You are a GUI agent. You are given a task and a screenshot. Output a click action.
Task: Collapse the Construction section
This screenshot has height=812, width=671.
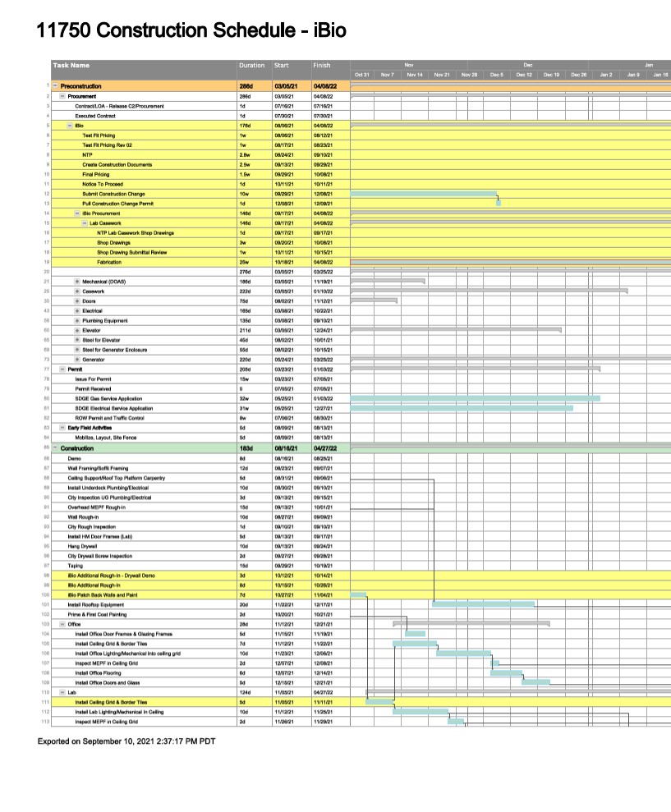tap(54, 446)
